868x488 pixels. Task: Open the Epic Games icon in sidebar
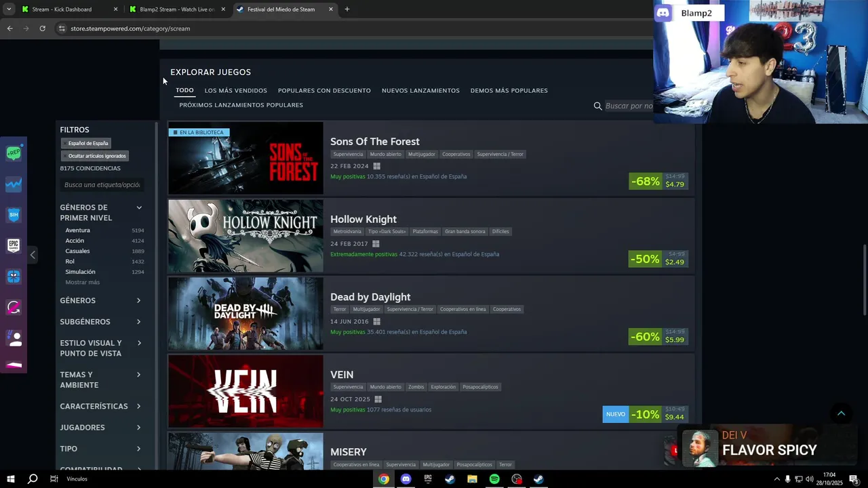pyautogui.click(x=14, y=245)
